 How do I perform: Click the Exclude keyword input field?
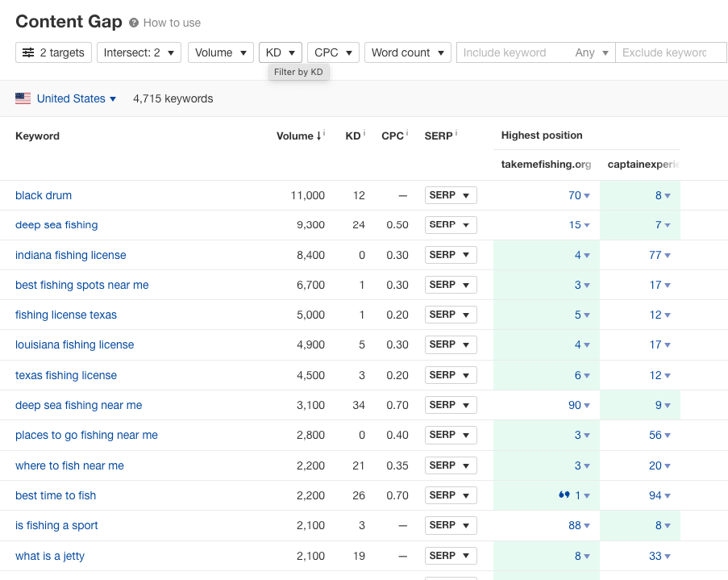668,52
